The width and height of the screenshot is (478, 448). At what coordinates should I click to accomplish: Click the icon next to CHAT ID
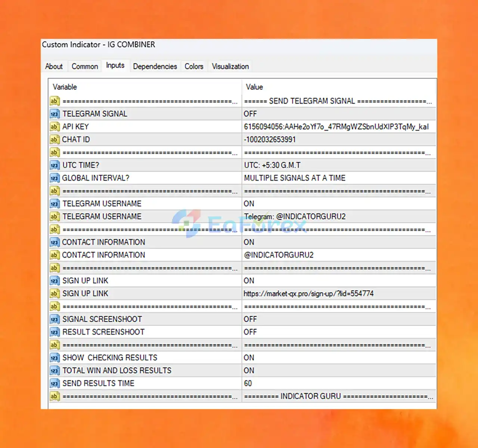55,139
